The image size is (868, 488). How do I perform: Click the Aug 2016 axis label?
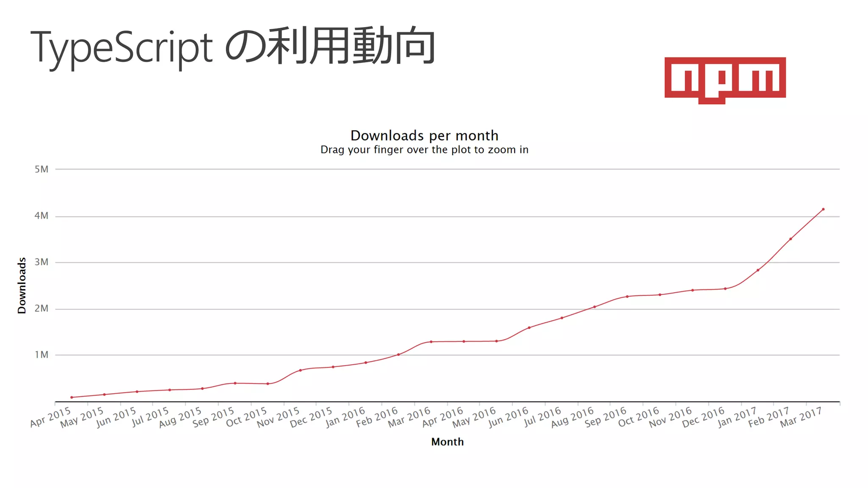click(572, 417)
